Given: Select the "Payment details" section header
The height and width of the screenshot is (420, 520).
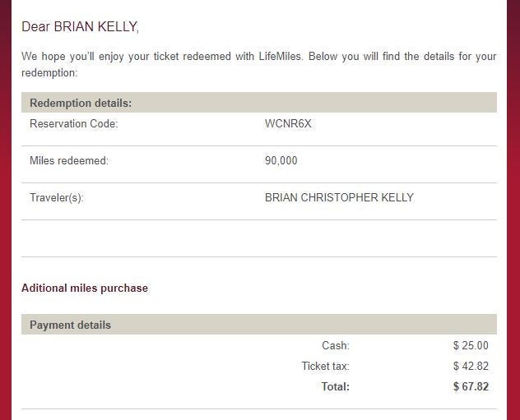Looking at the screenshot, I should point(70,325).
